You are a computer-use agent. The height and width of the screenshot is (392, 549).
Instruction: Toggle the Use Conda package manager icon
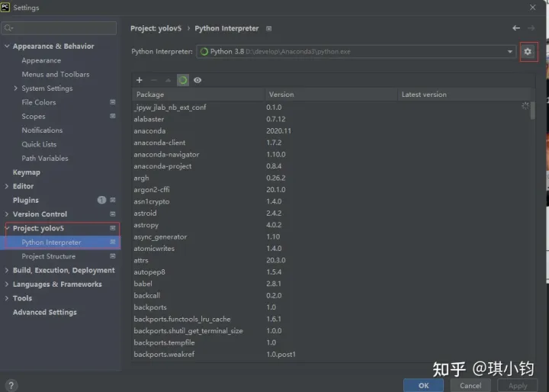click(183, 80)
